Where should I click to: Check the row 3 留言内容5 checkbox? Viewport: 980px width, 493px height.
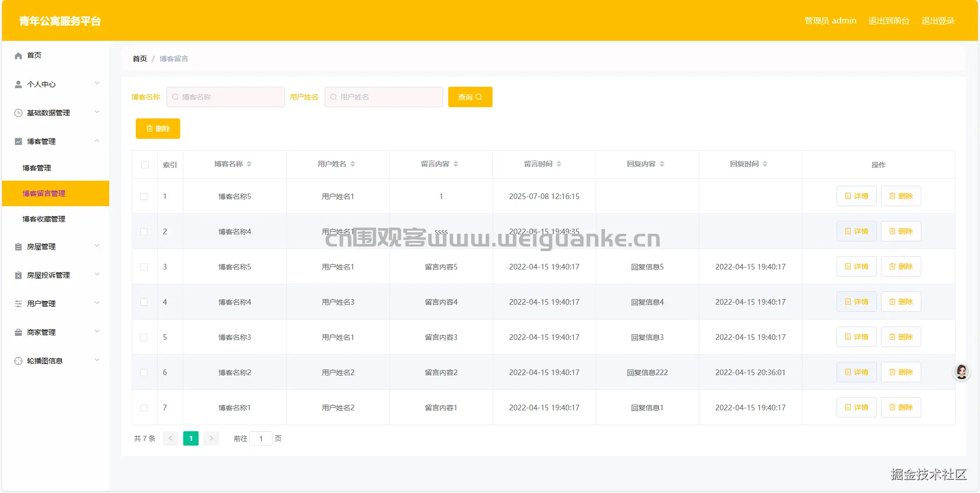144,267
